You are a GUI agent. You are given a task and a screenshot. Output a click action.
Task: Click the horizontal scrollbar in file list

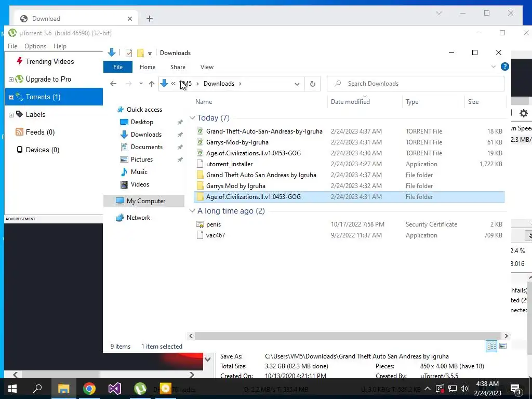coord(348,336)
